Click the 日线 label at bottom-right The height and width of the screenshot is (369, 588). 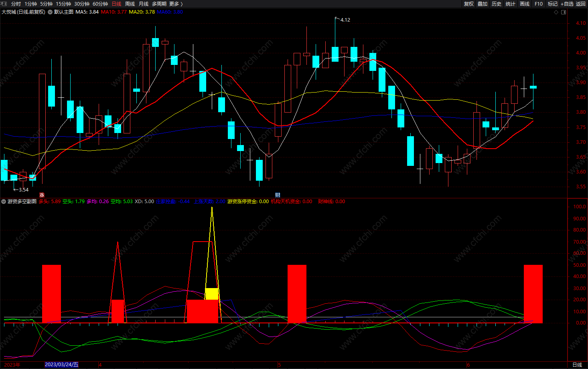[x=577, y=365]
